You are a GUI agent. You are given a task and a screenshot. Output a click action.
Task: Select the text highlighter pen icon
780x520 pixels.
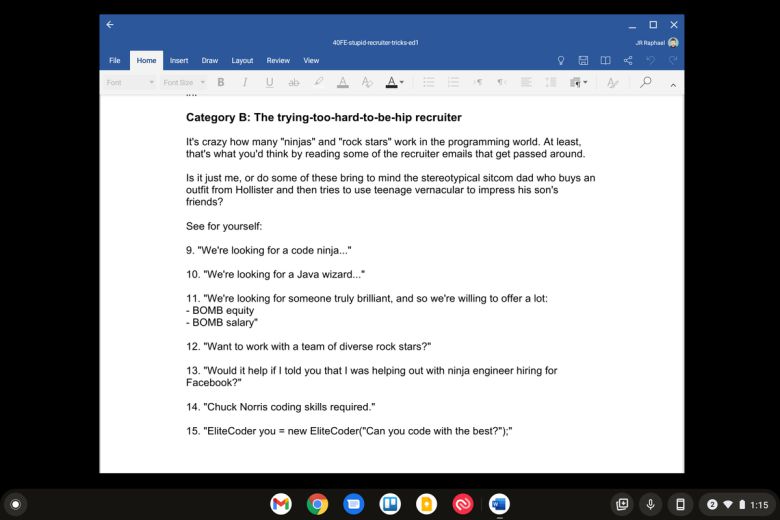pyautogui.click(x=319, y=82)
